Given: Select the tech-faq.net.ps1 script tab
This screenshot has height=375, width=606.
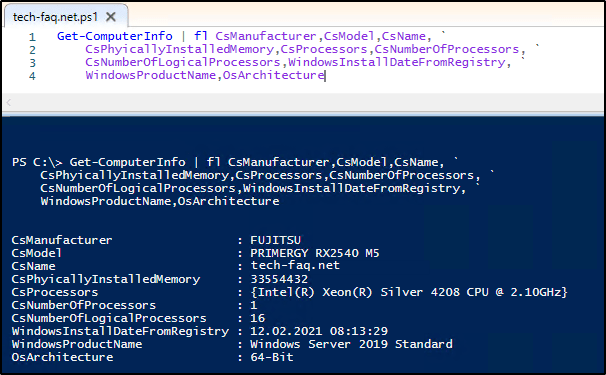Looking at the screenshot, I should [x=54, y=17].
